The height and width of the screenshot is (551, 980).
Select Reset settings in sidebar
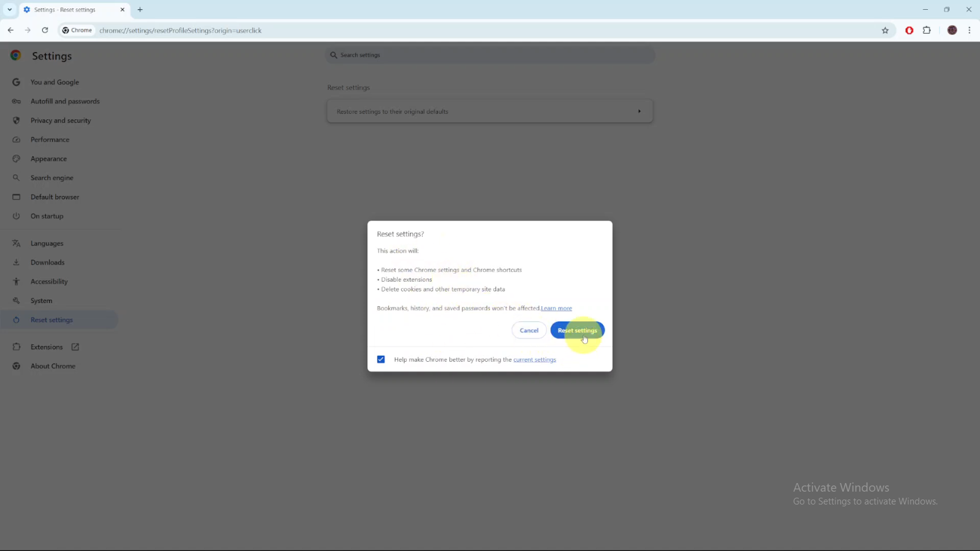(x=59, y=320)
